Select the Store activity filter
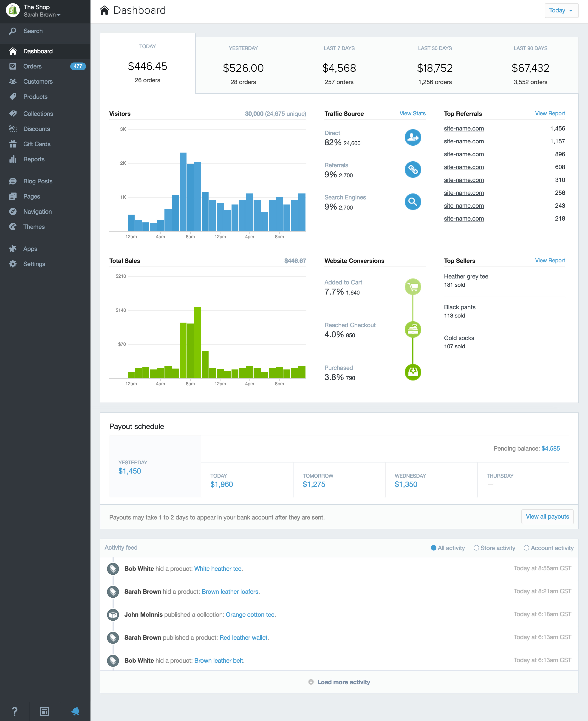Screen dimensions: 588x721 point(476,548)
